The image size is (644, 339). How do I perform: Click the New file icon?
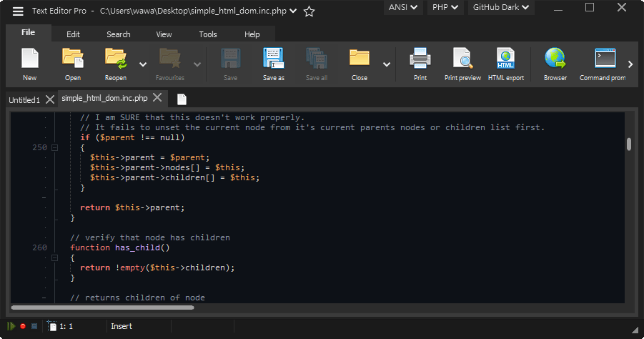[29, 59]
